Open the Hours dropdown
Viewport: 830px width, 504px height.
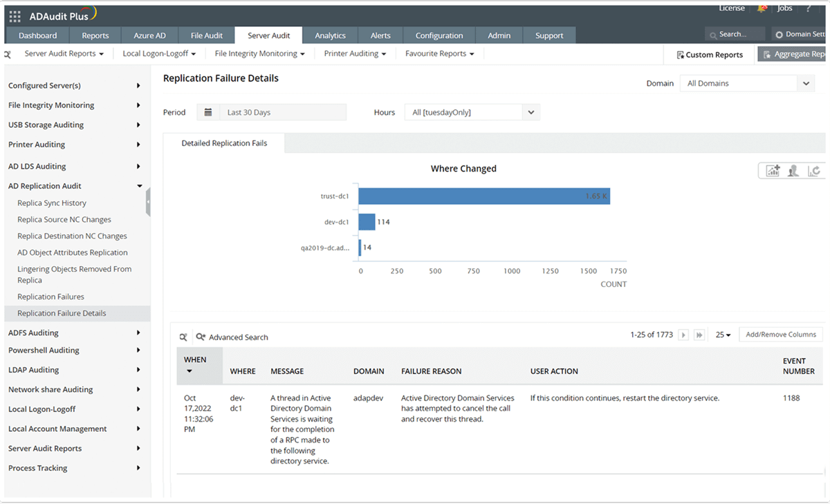[472, 112]
